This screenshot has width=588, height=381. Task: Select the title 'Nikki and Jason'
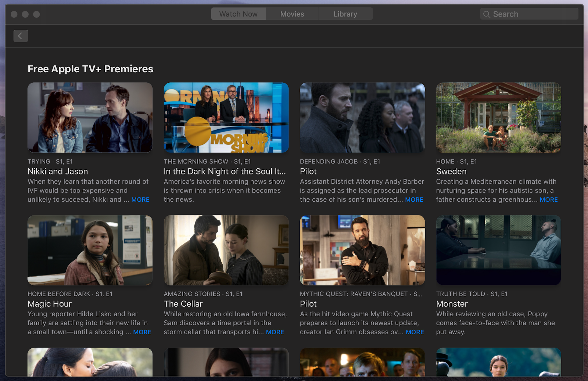click(x=58, y=172)
